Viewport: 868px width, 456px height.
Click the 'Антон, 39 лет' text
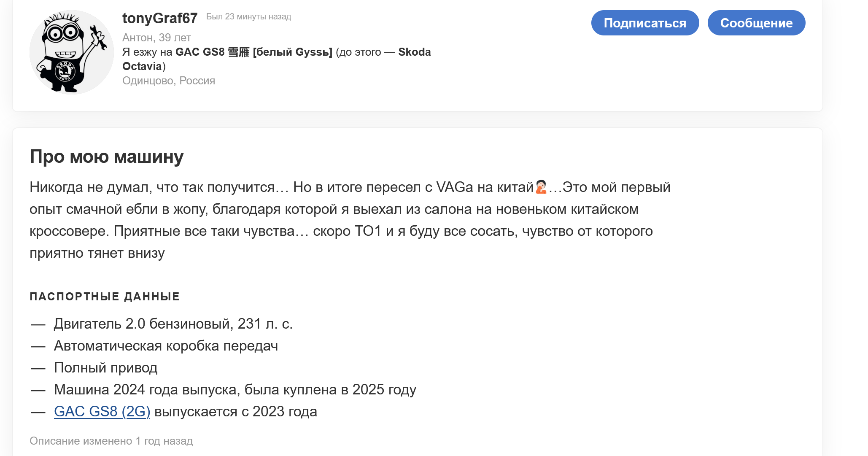(156, 38)
